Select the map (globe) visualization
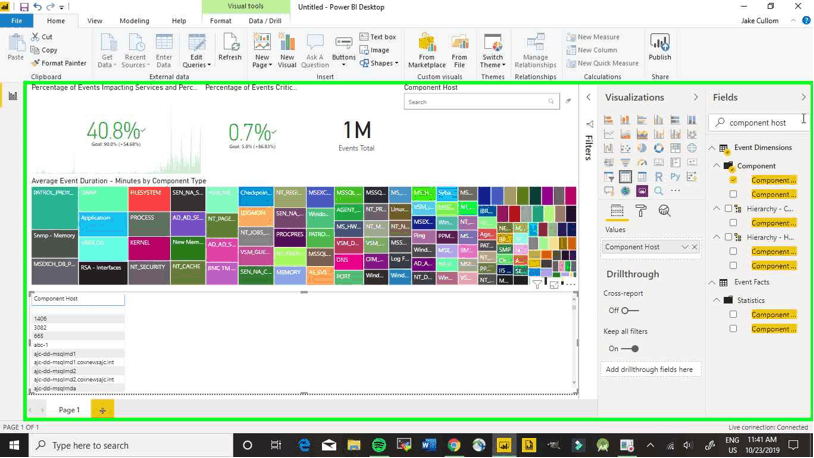 click(691, 149)
